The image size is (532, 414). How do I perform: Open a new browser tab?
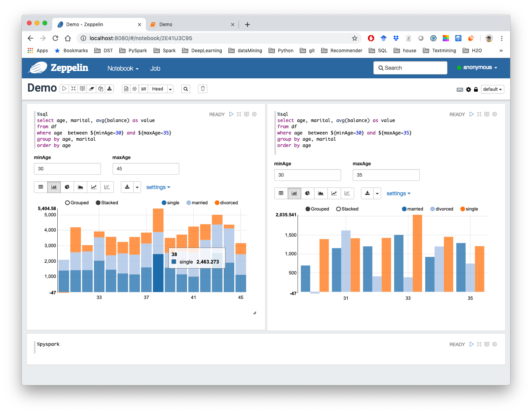click(x=247, y=24)
